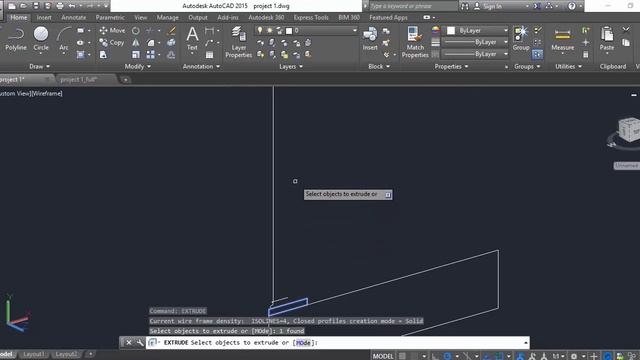Toggle group selection highlighted button

point(538,54)
